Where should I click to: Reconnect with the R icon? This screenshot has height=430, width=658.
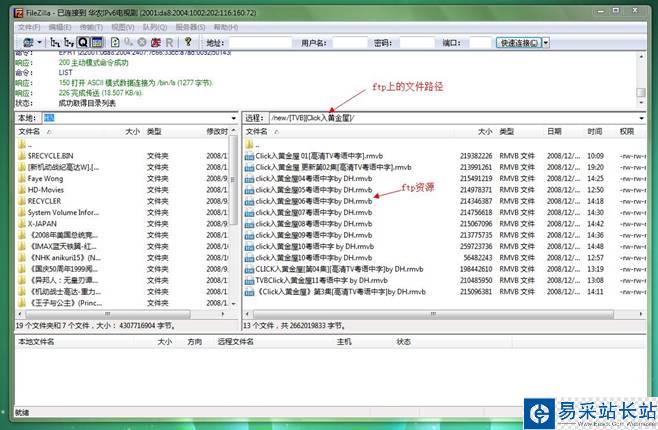coord(169,42)
